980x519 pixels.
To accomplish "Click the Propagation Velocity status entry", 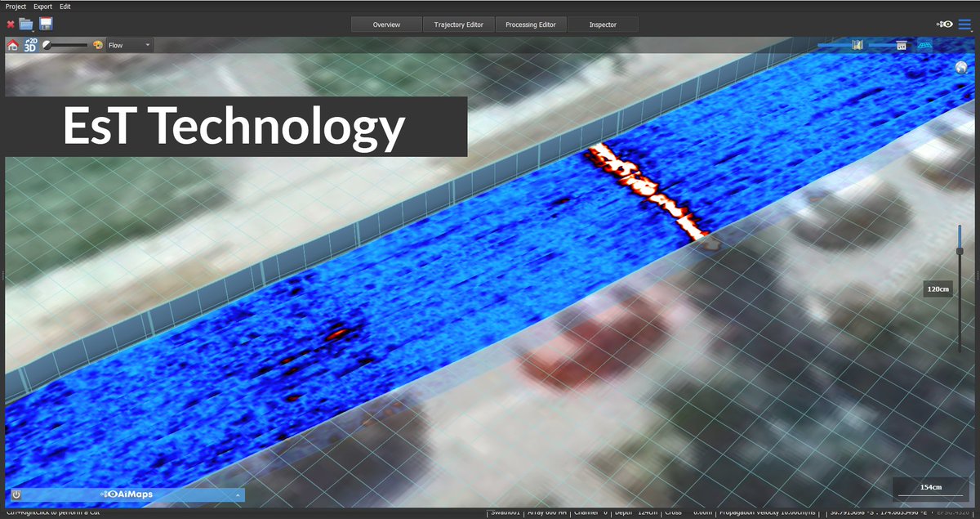I will point(769,513).
